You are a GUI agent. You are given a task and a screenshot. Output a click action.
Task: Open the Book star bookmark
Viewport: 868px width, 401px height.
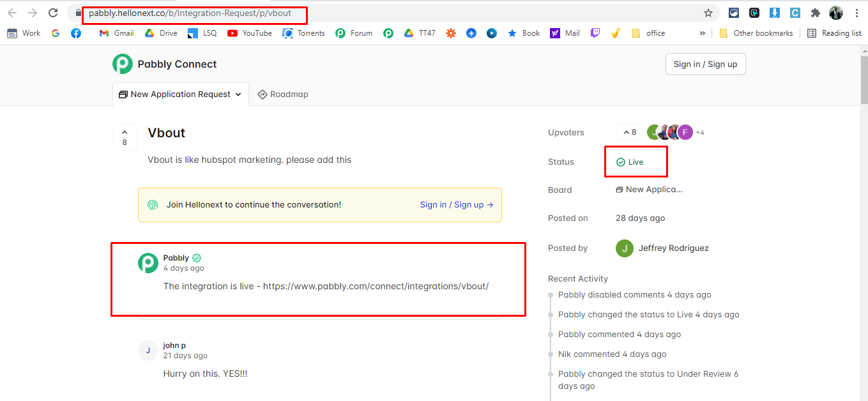click(x=524, y=33)
